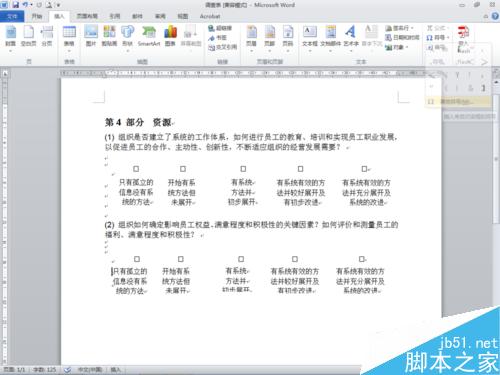This screenshot has height=375, width=500.
Task: Insert a chart (图表)
Action: (170, 36)
